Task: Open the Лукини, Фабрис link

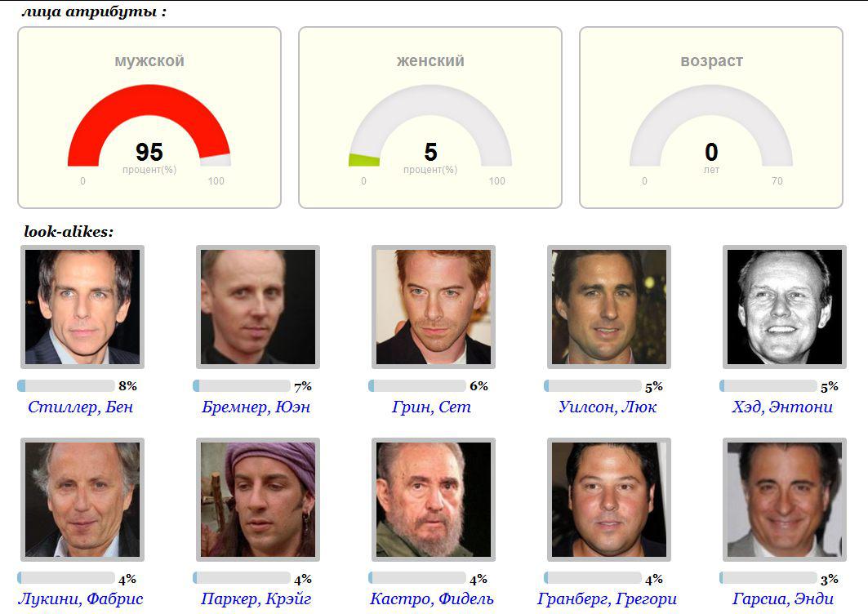Action: pos(80,599)
